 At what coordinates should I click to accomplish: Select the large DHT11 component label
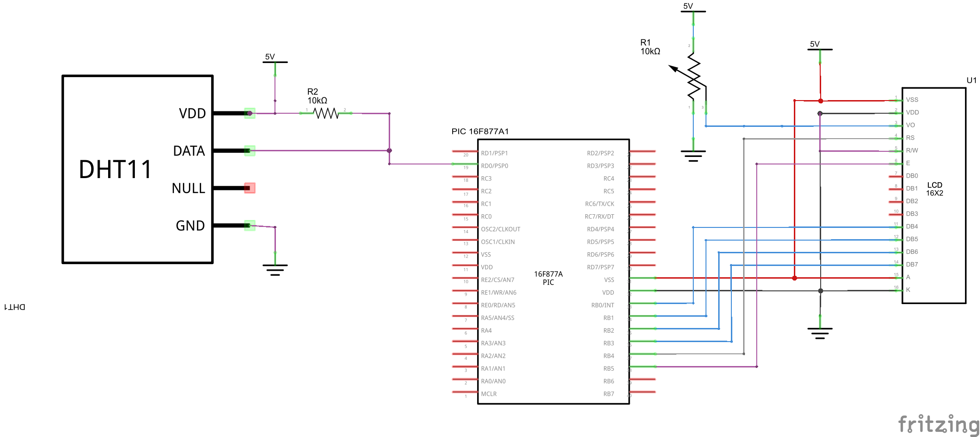coord(115,169)
